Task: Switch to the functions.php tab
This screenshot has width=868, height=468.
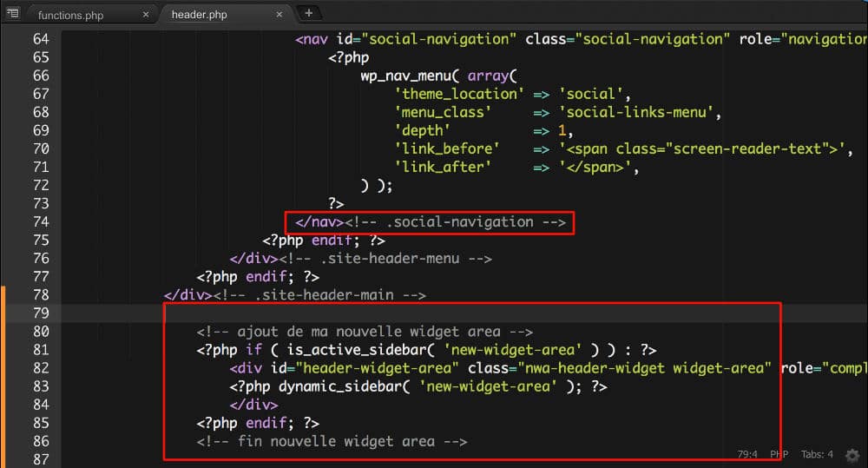Action: [x=70, y=15]
